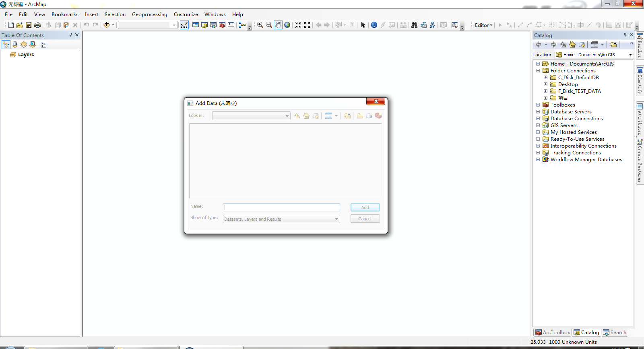Click the Fixed Zoom Out icon
The width and height of the screenshot is (644, 349).
tap(307, 25)
